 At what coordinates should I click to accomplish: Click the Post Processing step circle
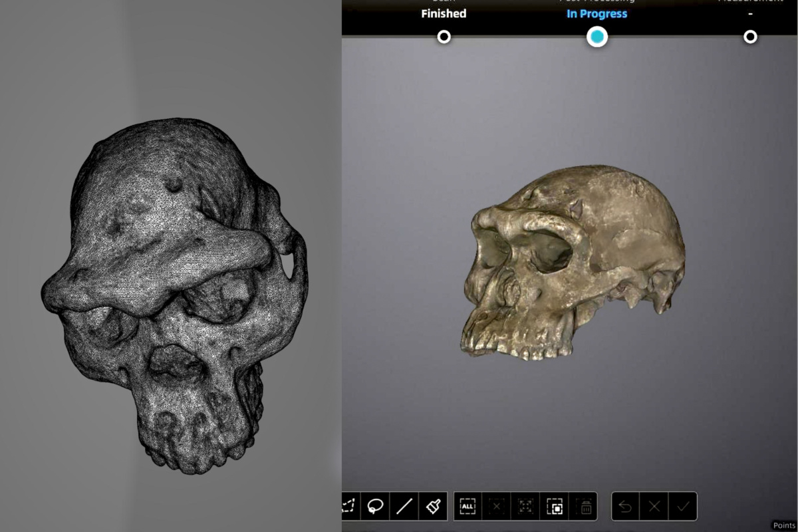597,37
